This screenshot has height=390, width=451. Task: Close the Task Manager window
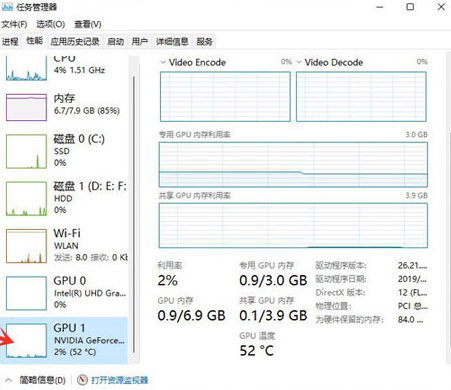click(x=441, y=7)
